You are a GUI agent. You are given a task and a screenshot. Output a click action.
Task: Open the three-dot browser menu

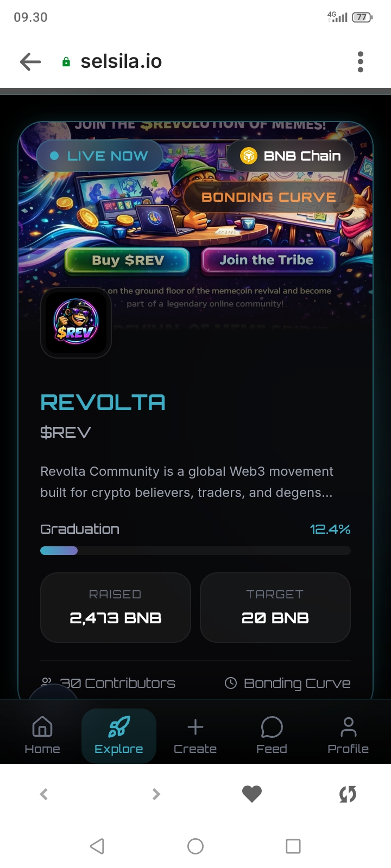(x=360, y=62)
